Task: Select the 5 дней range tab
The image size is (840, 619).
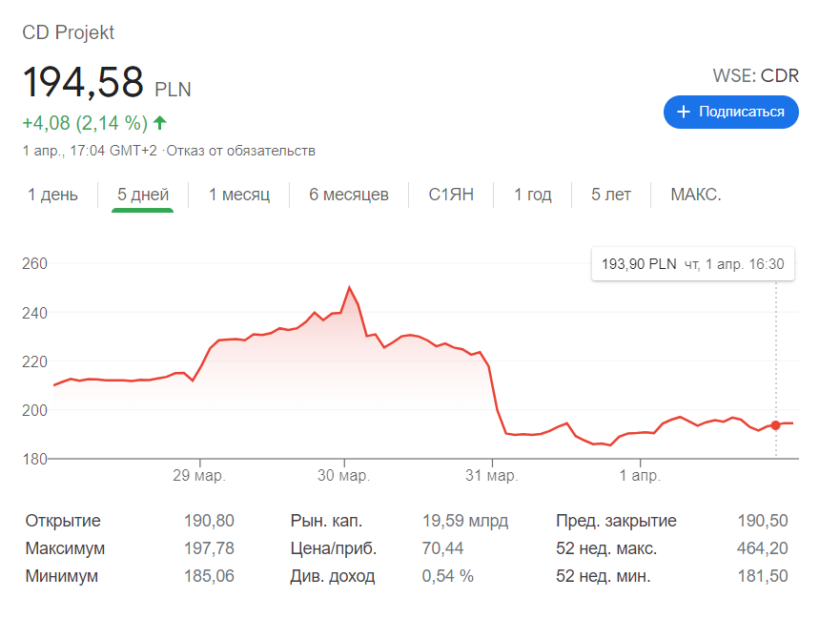Action: [143, 194]
